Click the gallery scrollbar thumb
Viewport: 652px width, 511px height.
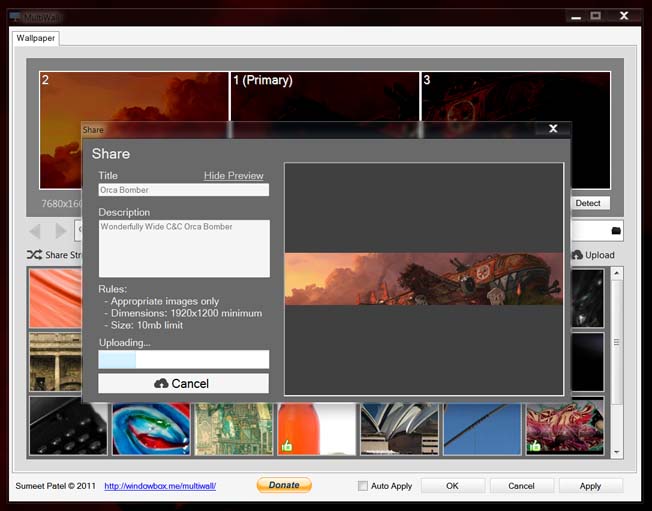(617, 342)
